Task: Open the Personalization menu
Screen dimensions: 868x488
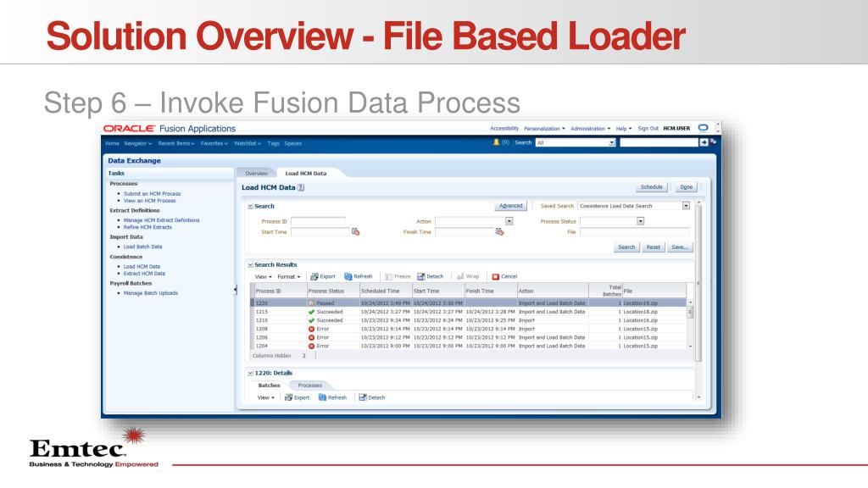Action: [544, 129]
